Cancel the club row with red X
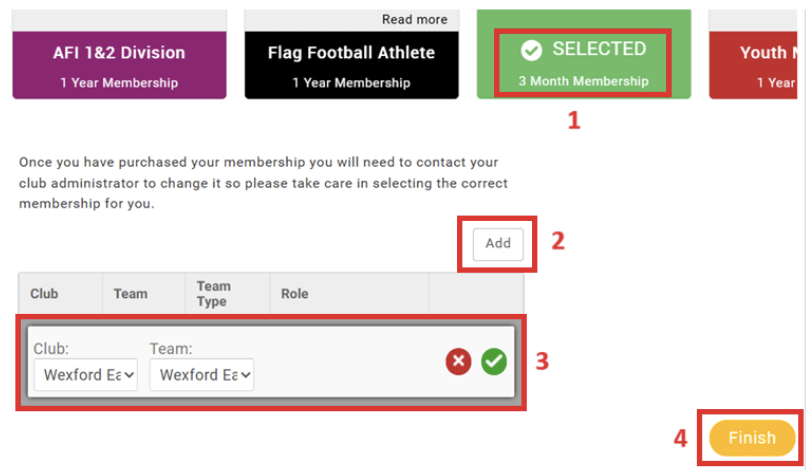The width and height of the screenshot is (812, 470). [x=458, y=362]
